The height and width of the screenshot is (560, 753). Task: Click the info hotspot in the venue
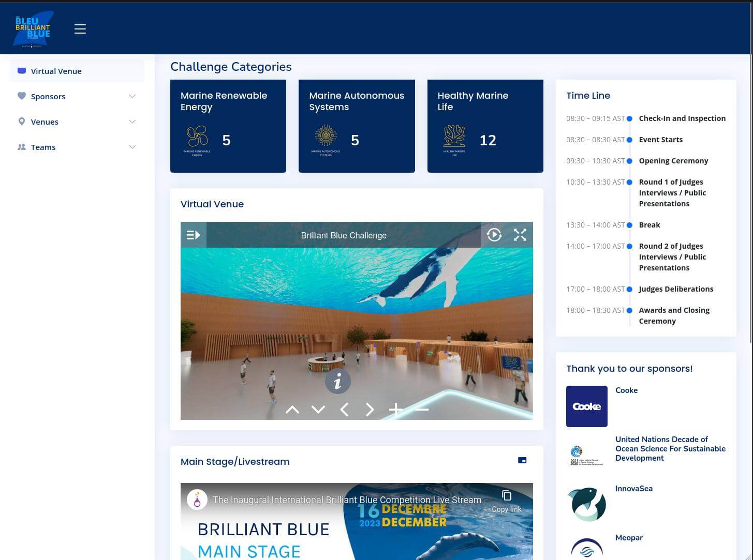click(338, 382)
